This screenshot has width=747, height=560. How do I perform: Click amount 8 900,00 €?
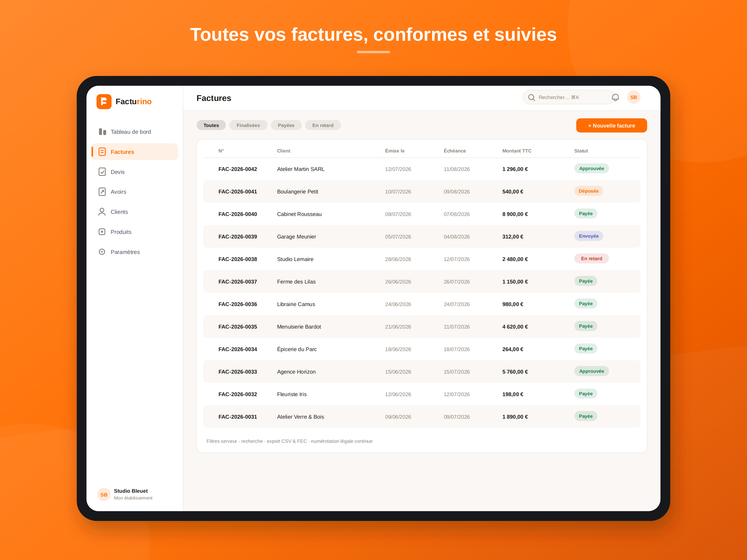(515, 214)
